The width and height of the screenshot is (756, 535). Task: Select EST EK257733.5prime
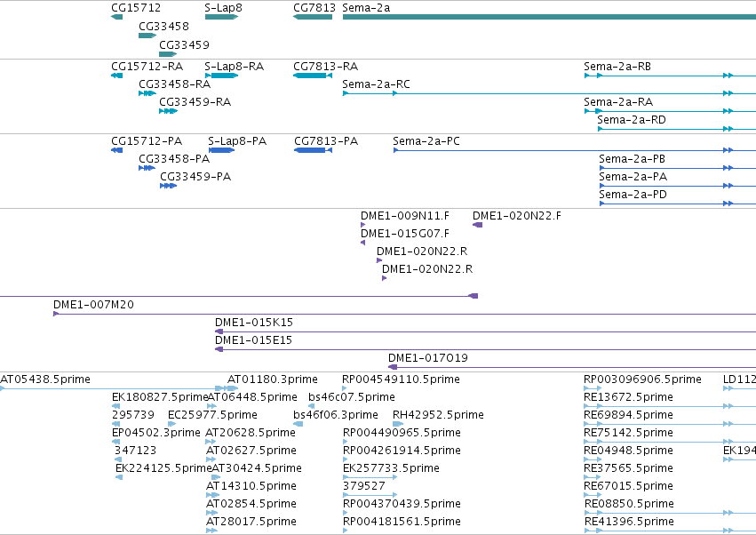pyautogui.click(x=392, y=468)
